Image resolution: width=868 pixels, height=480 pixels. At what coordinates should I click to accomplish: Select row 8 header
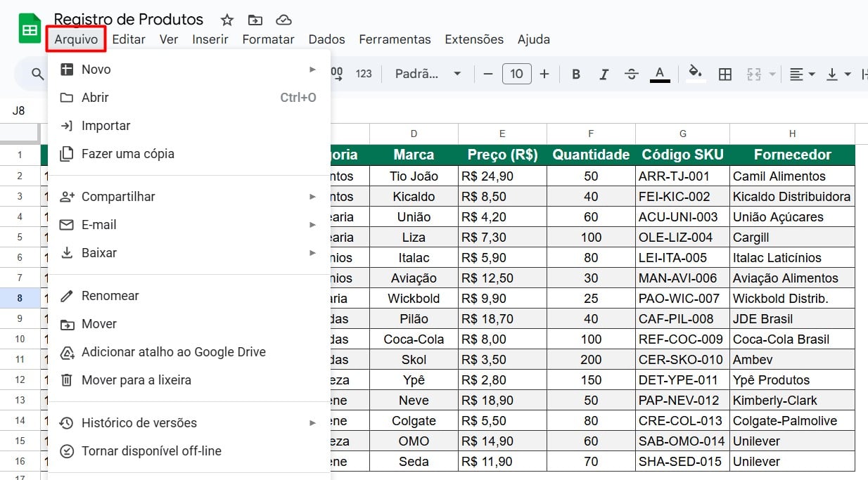tap(20, 298)
